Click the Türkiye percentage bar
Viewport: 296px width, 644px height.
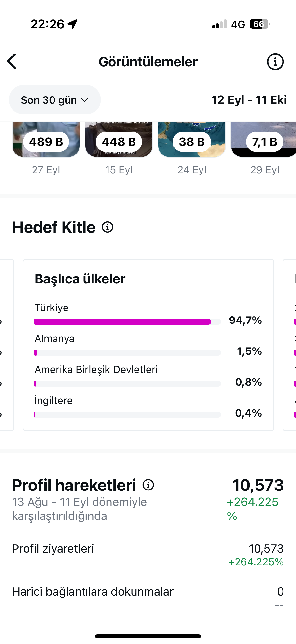click(128, 322)
